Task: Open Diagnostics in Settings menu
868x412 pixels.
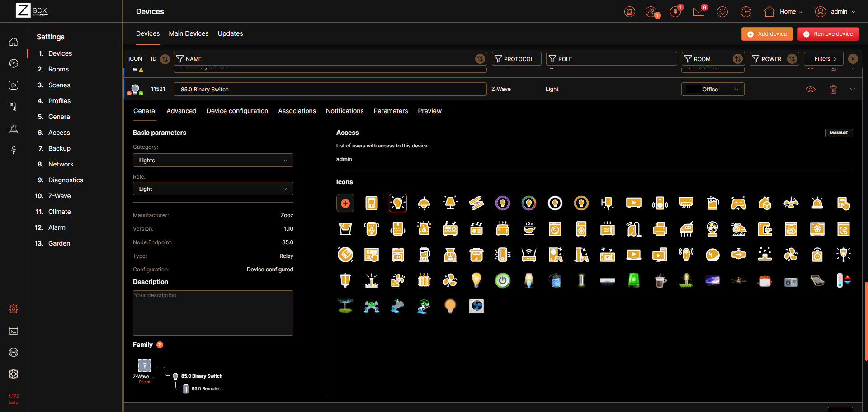Action: tap(66, 180)
